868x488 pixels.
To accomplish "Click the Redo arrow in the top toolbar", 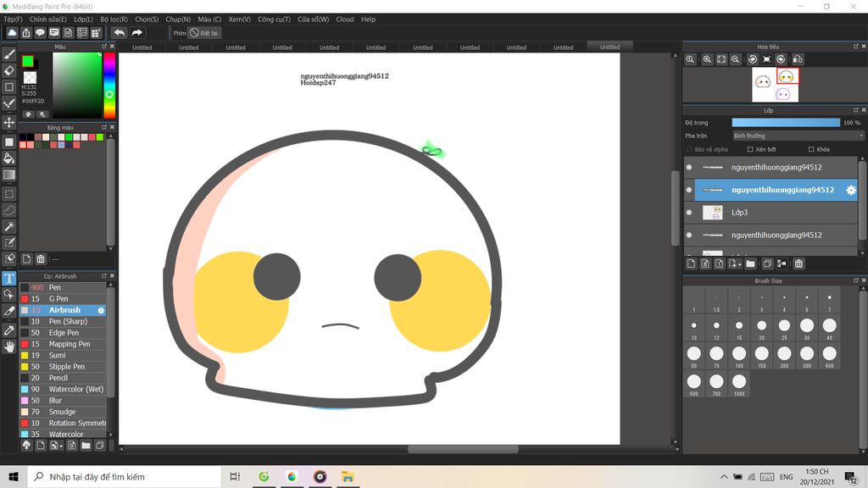I will [x=136, y=33].
